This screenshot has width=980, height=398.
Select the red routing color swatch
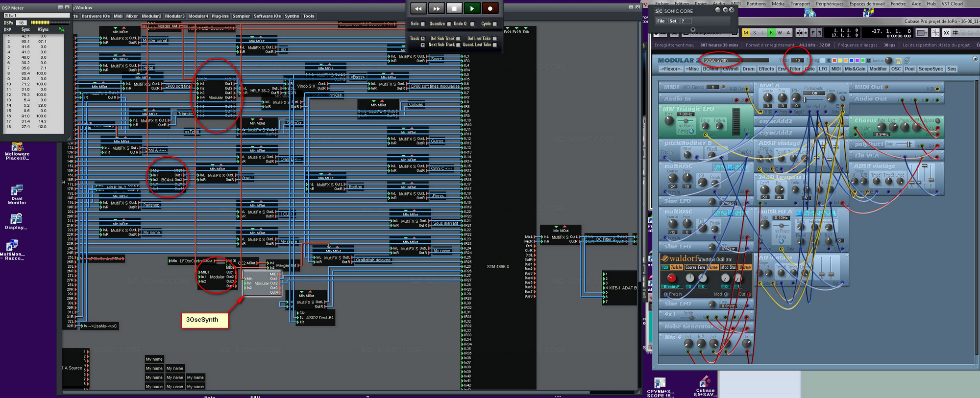[834, 61]
